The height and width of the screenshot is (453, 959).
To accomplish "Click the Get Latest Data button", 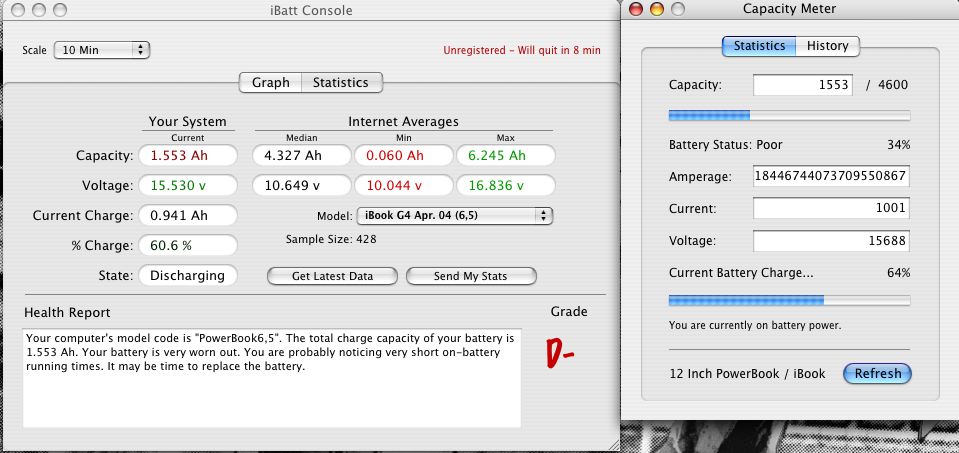I will point(332,276).
